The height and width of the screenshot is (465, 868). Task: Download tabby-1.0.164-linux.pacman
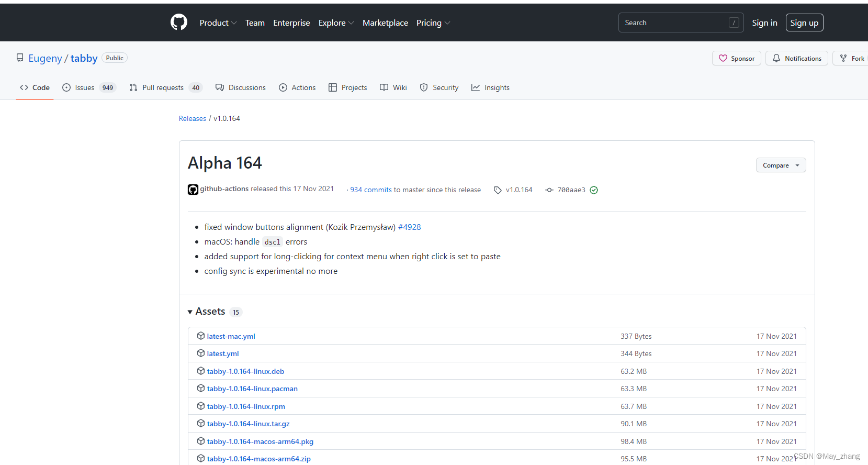pyautogui.click(x=252, y=389)
